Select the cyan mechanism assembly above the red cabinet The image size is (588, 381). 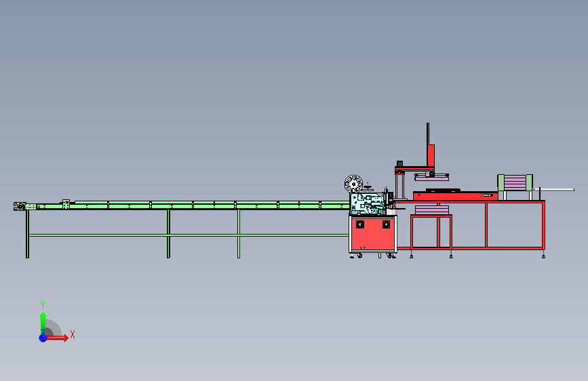(x=368, y=203)
